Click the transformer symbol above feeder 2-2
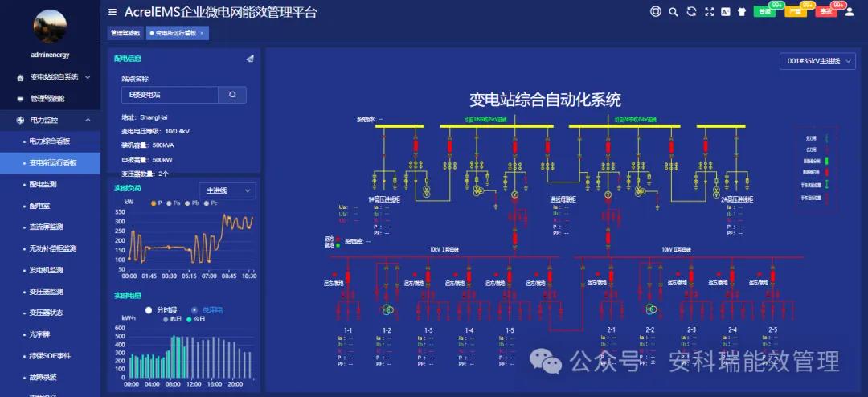This screenshot has width=868, height=397. tap(650, 309)
